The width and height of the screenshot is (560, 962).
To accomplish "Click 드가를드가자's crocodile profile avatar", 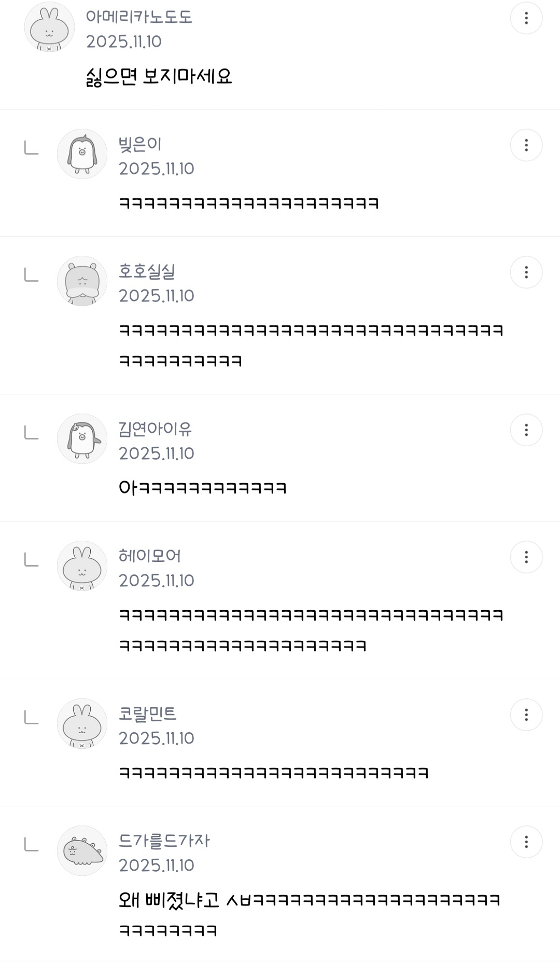I will coord(82,851).
